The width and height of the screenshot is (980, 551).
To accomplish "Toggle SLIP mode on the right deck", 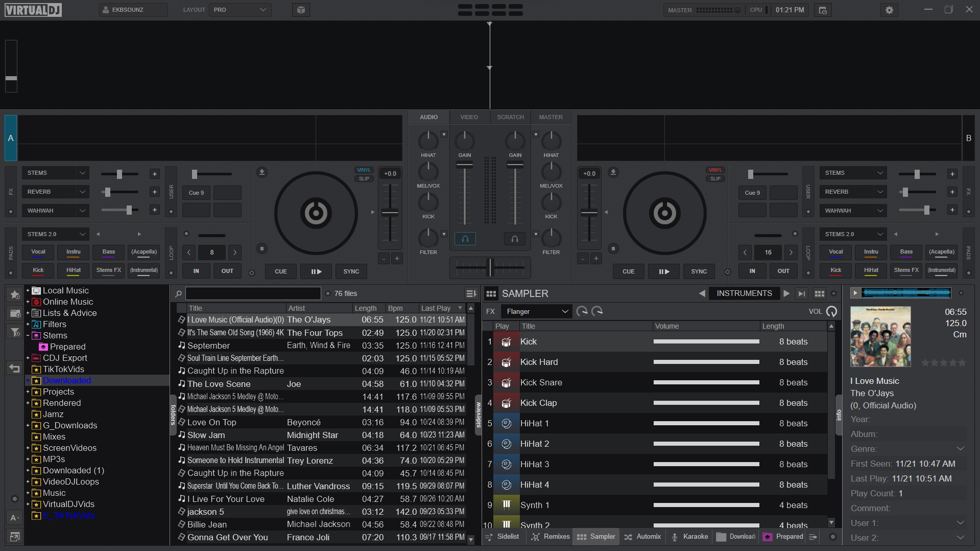I will pos(715,178).
